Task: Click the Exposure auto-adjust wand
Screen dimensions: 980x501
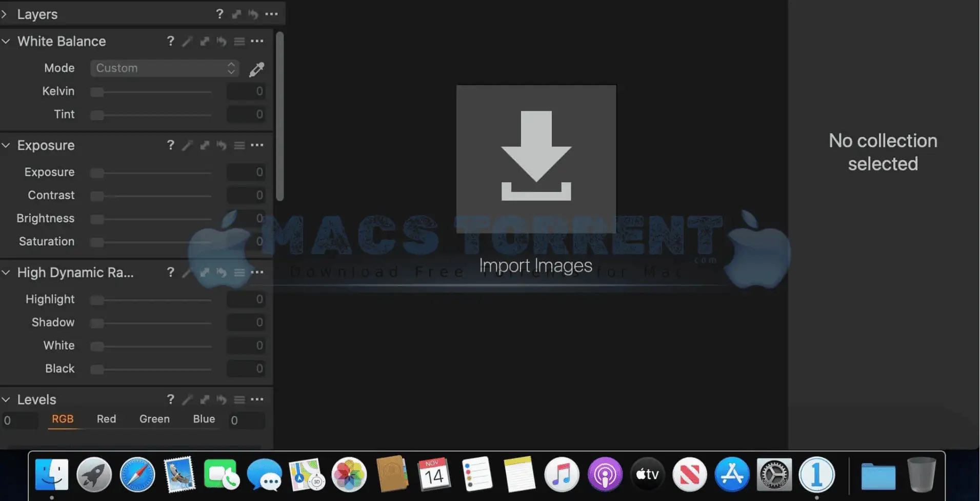Action: [x=187, y=146]
